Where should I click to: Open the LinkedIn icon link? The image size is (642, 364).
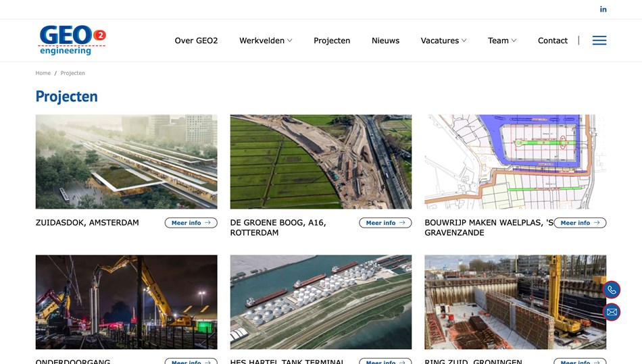603,9
